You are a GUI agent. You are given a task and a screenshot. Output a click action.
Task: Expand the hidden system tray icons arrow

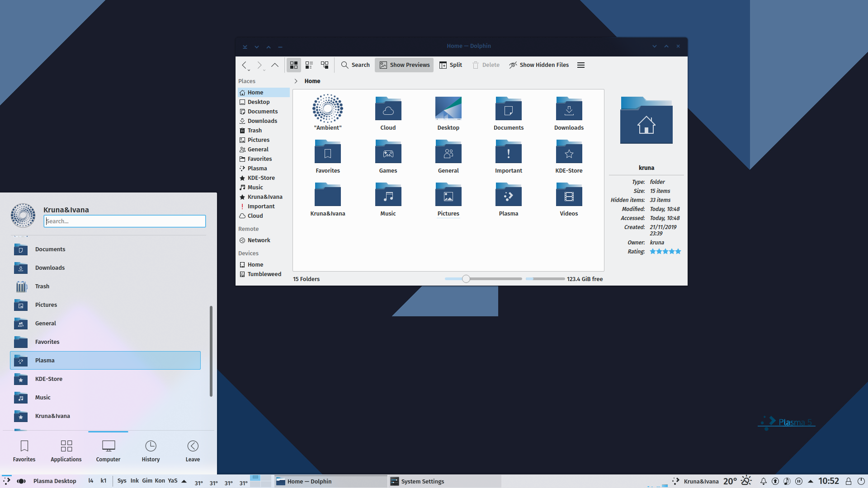810,481
